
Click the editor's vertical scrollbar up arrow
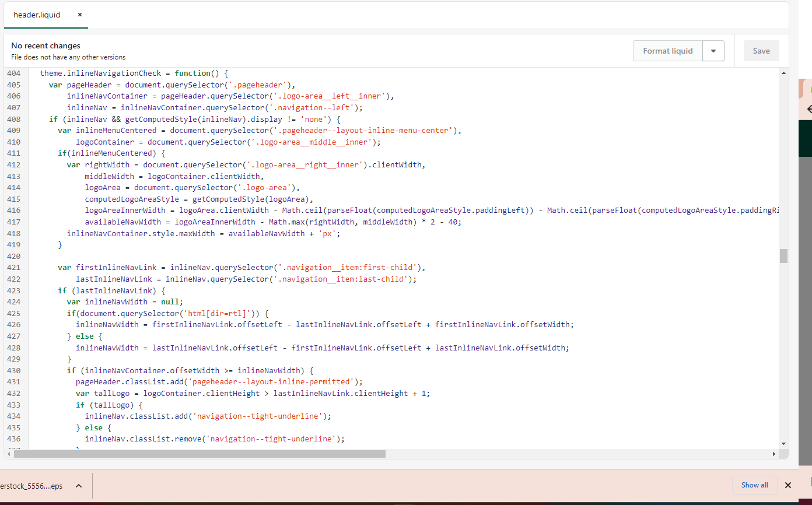pos(783,73)
